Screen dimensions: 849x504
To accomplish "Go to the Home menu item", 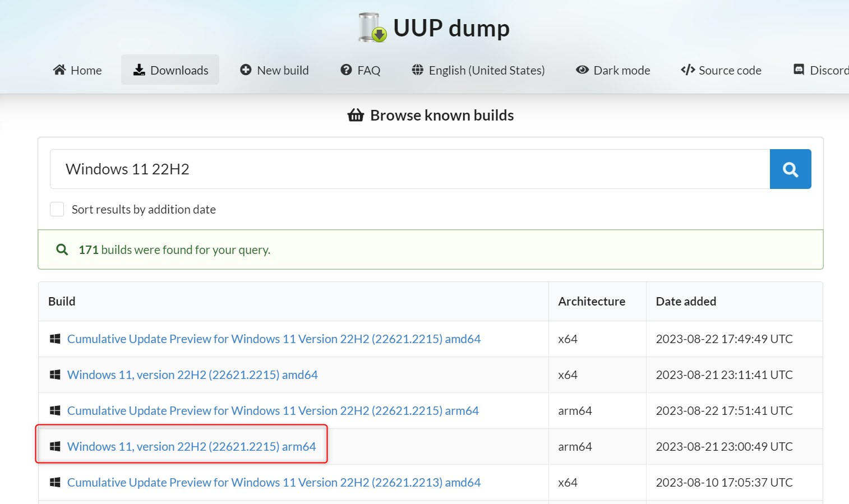I will (77, 70).
